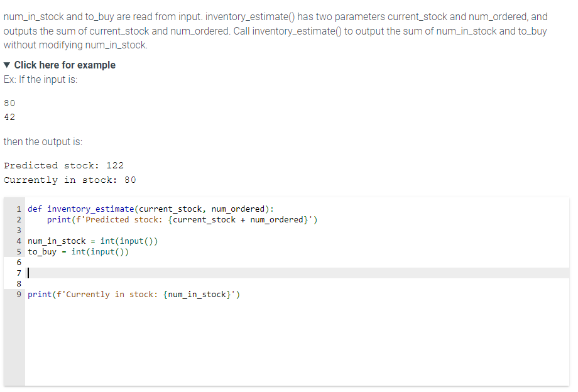Click line number 1 in the gutter
Viewport: 578px width, 392px height.
pyautogui.click(x=18, y=209)
